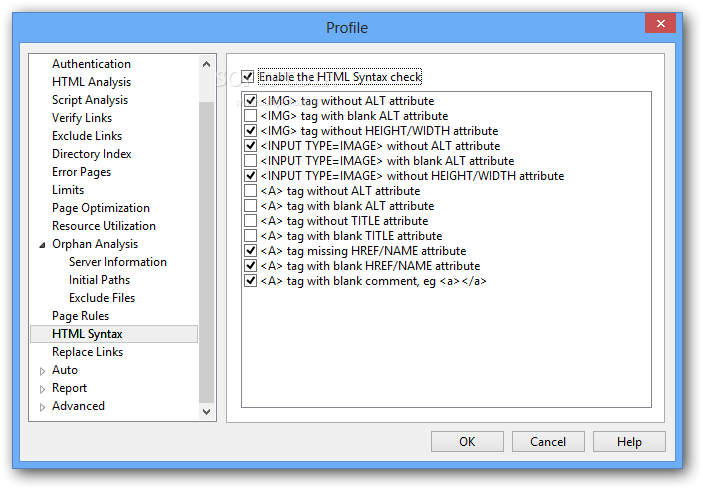Open Script Analysis settings
Viewport: 703px width, 489px height.
coord(90,100)
